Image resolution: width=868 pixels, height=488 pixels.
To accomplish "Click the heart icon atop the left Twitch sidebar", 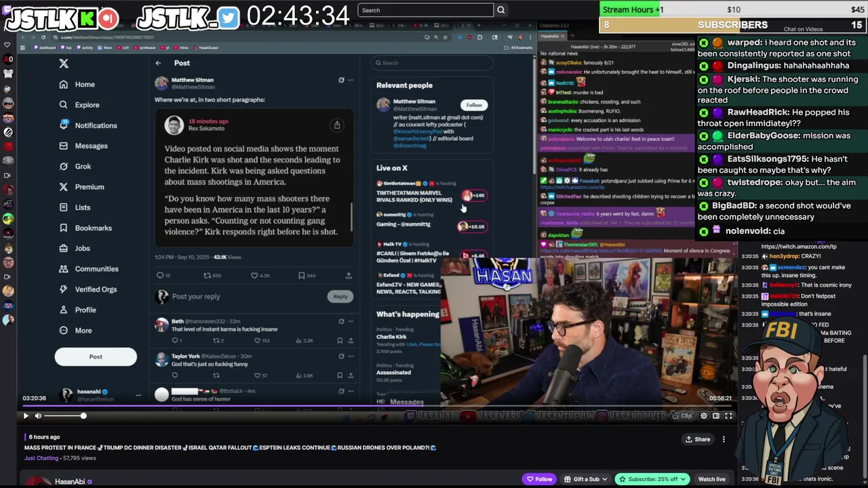I will coord(7,45).
